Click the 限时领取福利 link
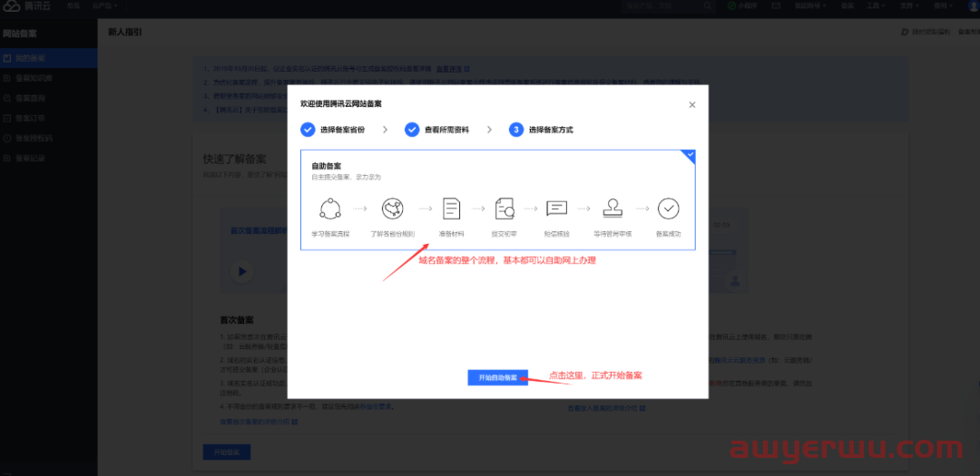The height and width of the screenshot is (476, 980). (925, 31)
